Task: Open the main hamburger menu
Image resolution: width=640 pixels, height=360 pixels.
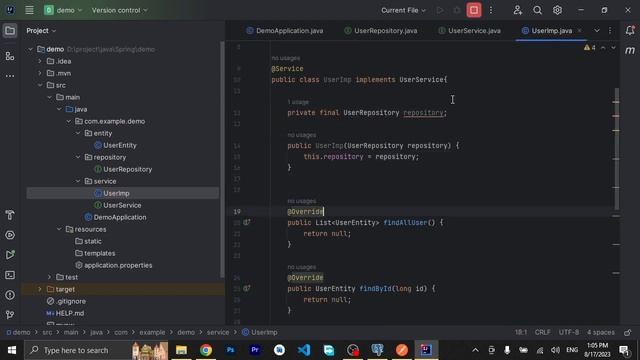Action: 29,10
